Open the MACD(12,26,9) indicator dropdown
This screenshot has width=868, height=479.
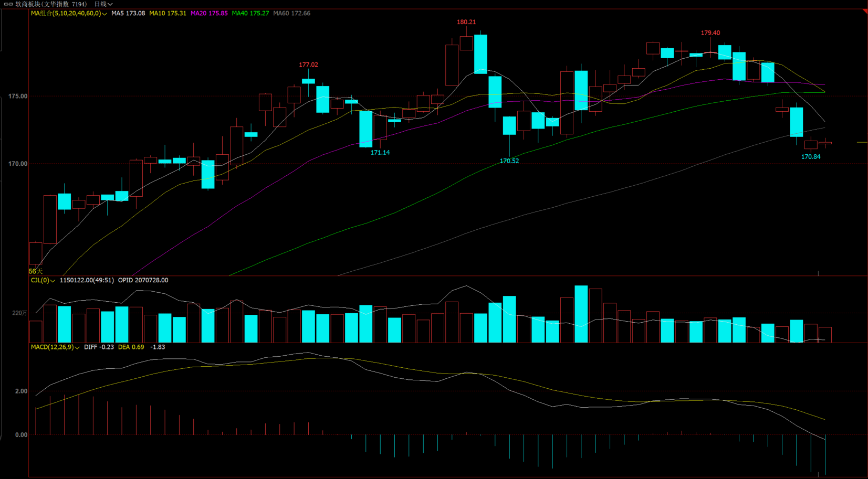[x=55, y=347]
